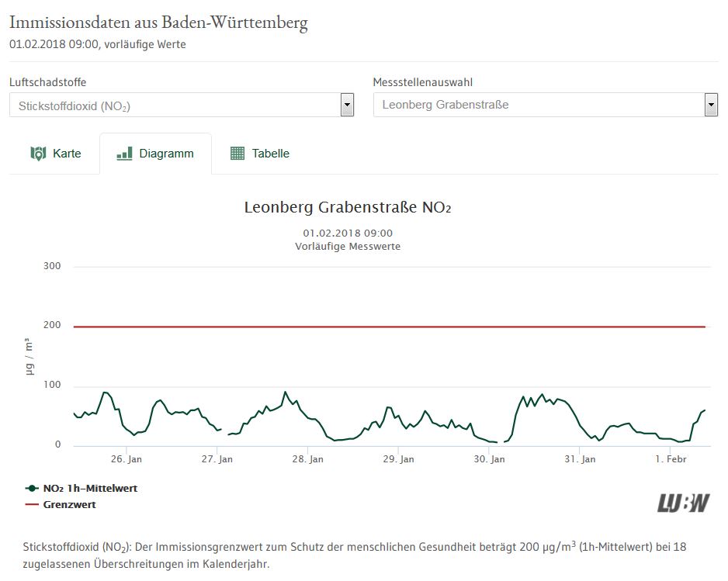Click the map icon beside Karte
Screen dimensions: 728x581
click(x=38, y=154)
